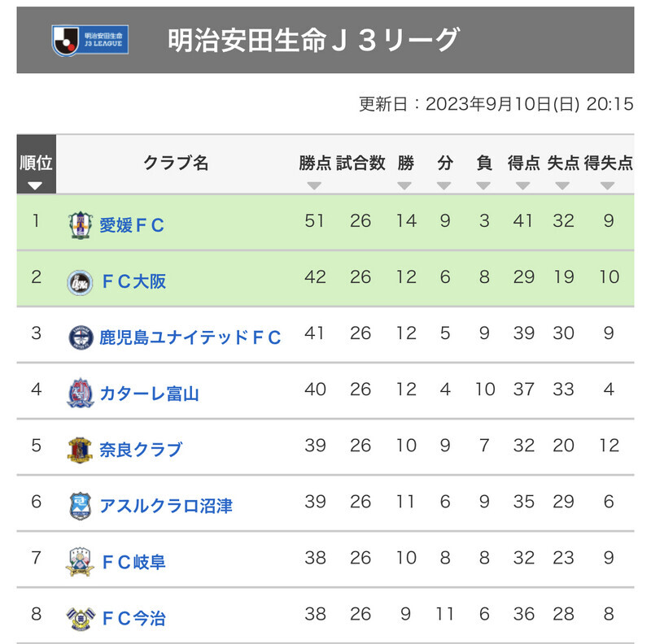Sort table by 勝点 points arrow
Screen dimensions: 651x644
(314, 185)
